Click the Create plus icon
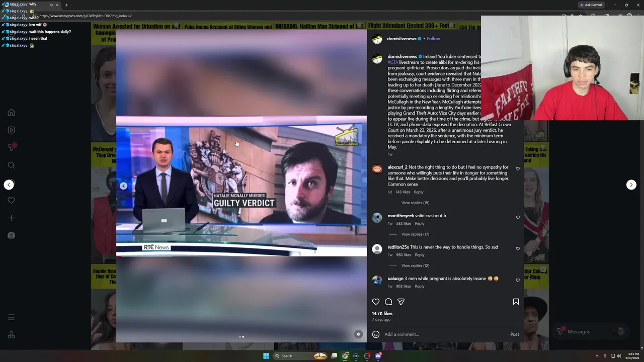This screenshot has width=644, height=362. coord(11,218)
